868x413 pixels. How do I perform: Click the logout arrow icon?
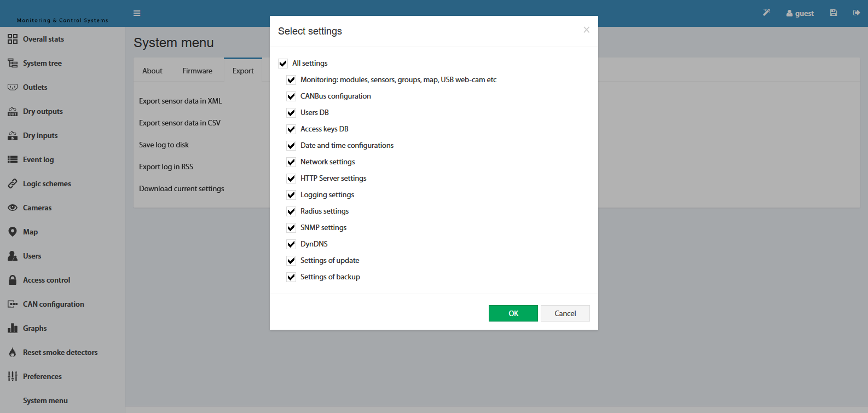(857, 13)
